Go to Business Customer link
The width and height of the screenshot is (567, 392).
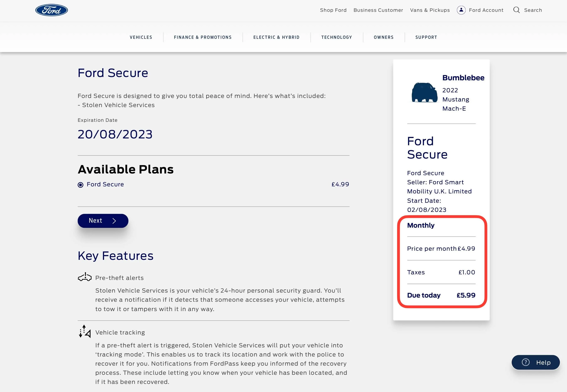[378, 10]
